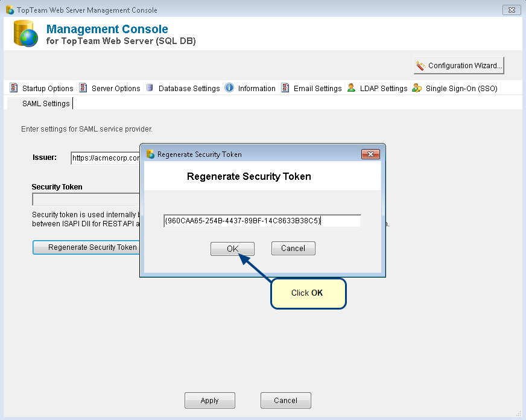Go to the Information tab

pos(250,88)
